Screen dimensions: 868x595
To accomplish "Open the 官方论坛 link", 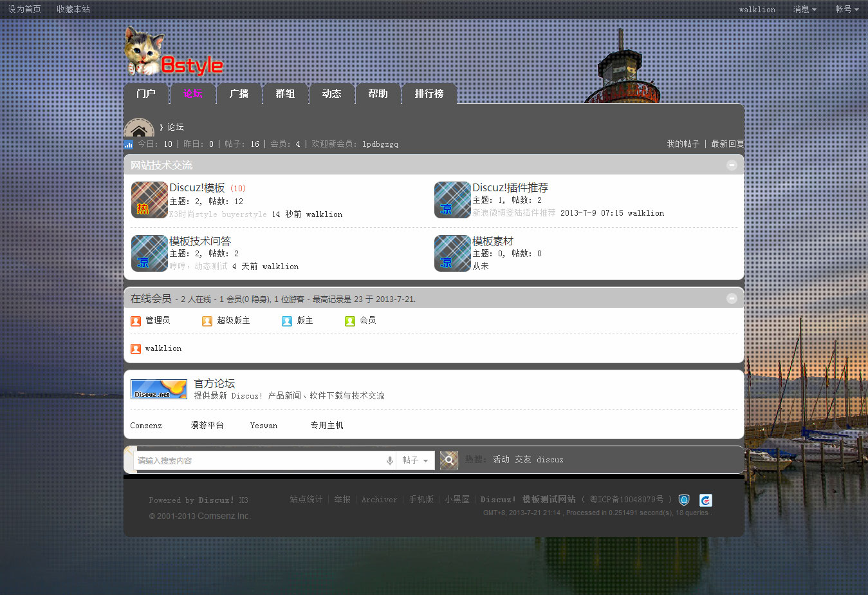I will coord(215,383).
